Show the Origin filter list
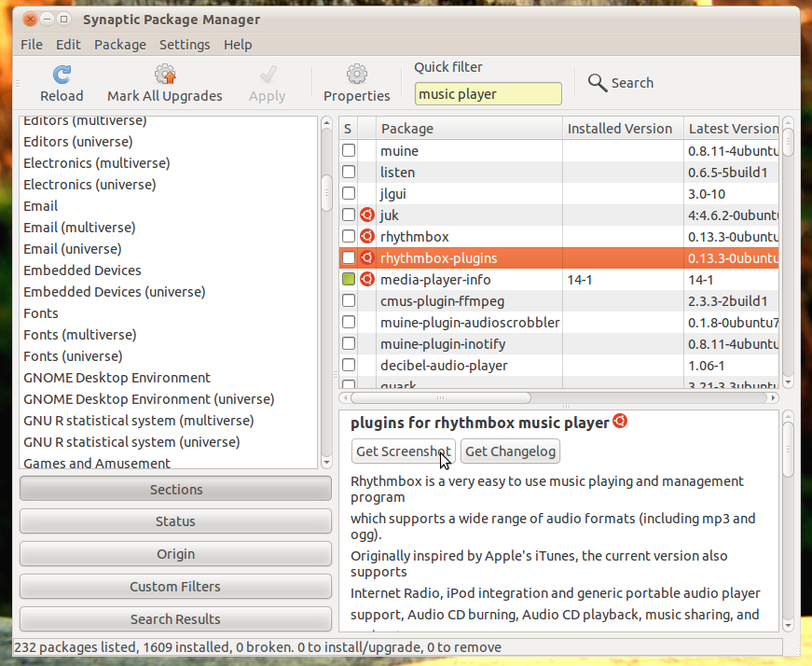 (175, 554)
